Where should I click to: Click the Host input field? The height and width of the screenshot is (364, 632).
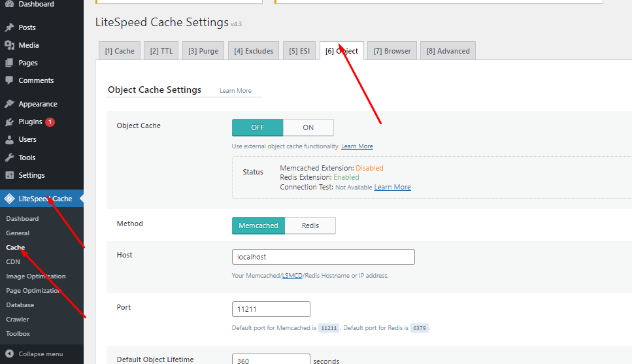(324, 257)
